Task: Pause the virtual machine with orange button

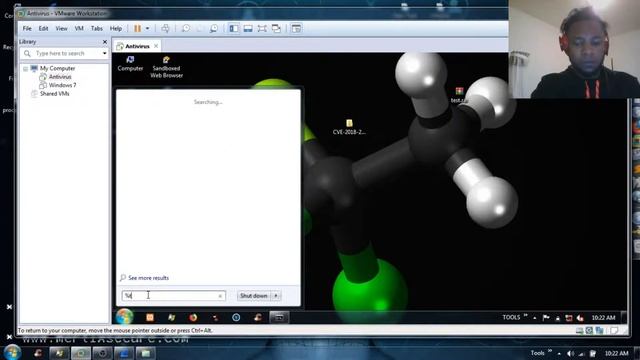Action: pos(138,29)
